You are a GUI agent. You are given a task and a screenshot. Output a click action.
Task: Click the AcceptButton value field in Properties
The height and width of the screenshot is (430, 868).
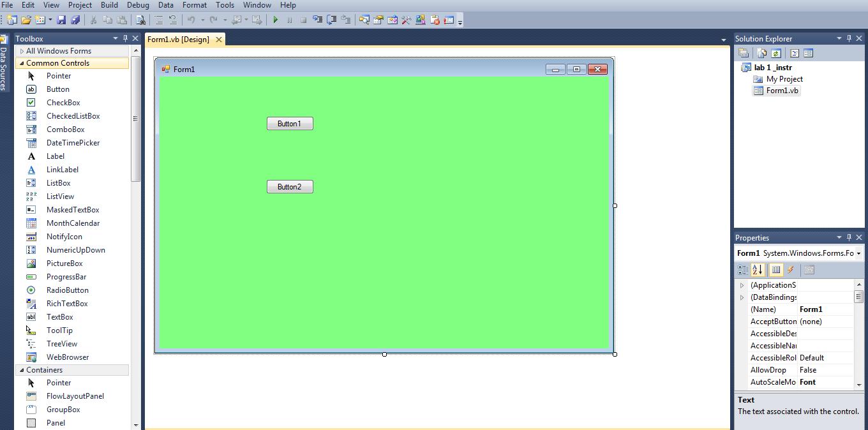(x=827, y=322)
